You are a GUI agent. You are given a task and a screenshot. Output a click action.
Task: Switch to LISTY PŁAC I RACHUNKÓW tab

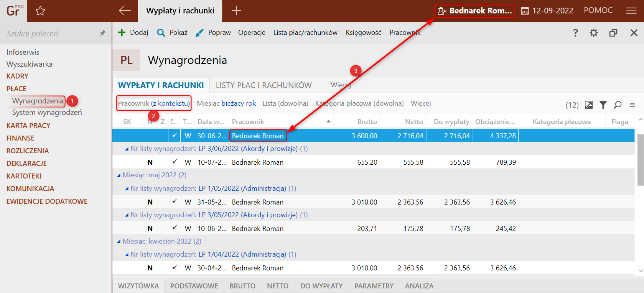[264, 85]
